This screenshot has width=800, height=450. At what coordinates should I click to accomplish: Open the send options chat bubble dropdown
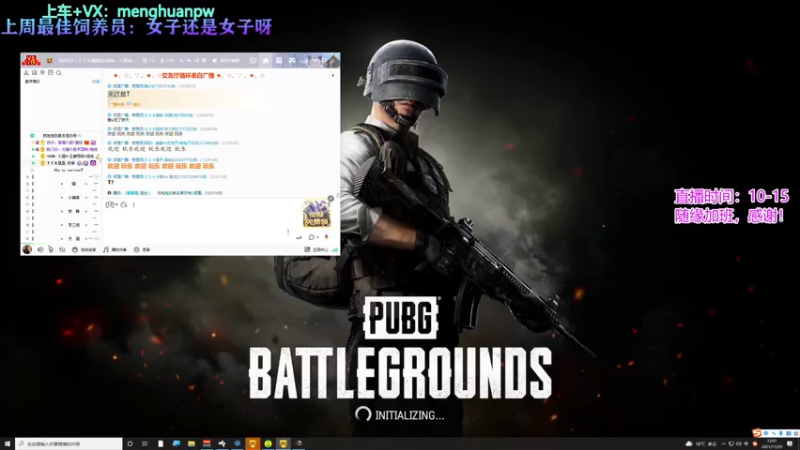point(313,237)
